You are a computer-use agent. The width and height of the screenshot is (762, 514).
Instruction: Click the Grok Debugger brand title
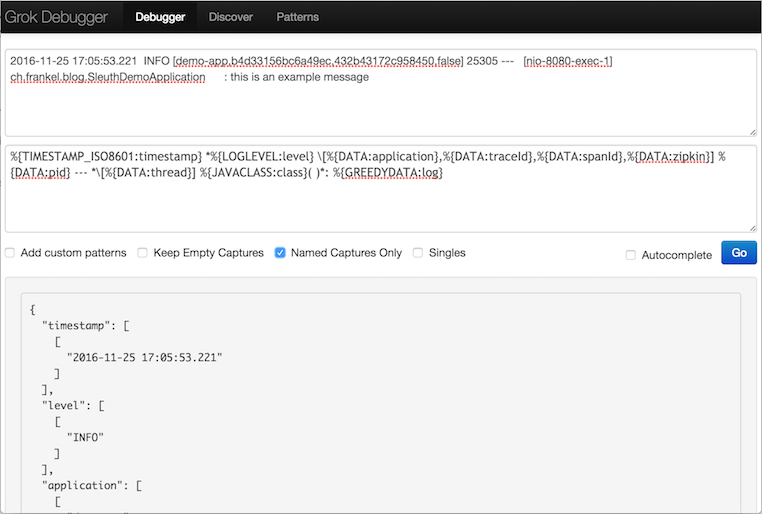[56, 17]
